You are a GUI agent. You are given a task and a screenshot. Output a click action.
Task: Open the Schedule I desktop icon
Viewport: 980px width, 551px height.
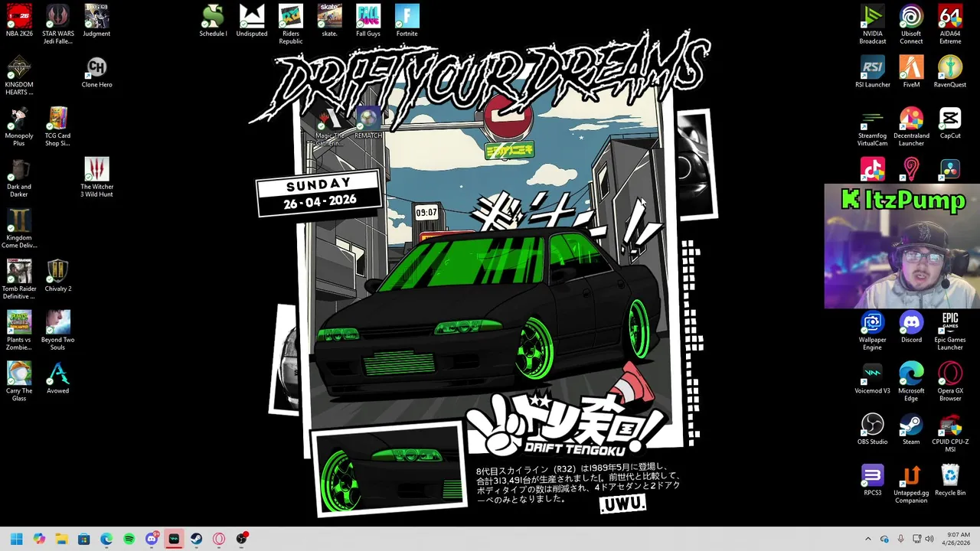[213, 21]
